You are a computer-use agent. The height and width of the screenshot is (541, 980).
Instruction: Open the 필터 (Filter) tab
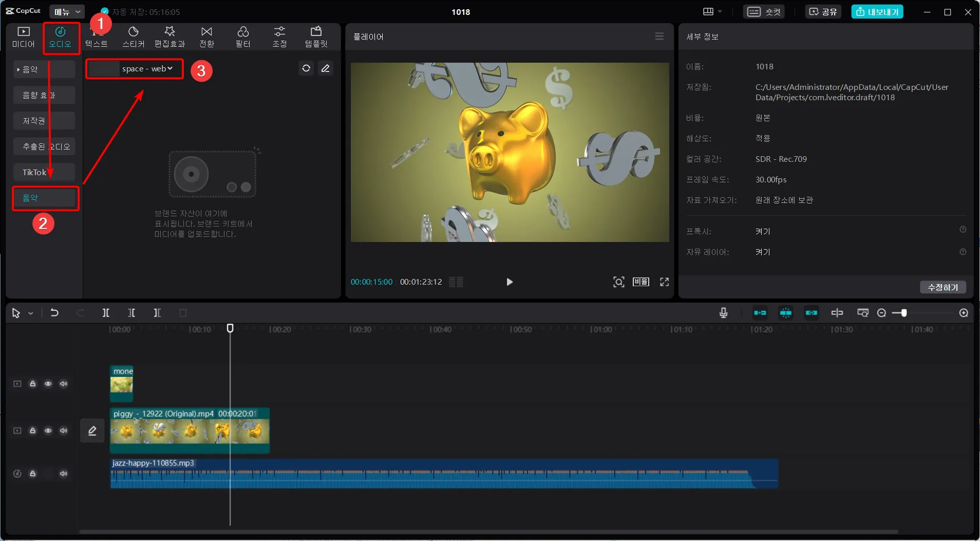click(x=243, y=37)
